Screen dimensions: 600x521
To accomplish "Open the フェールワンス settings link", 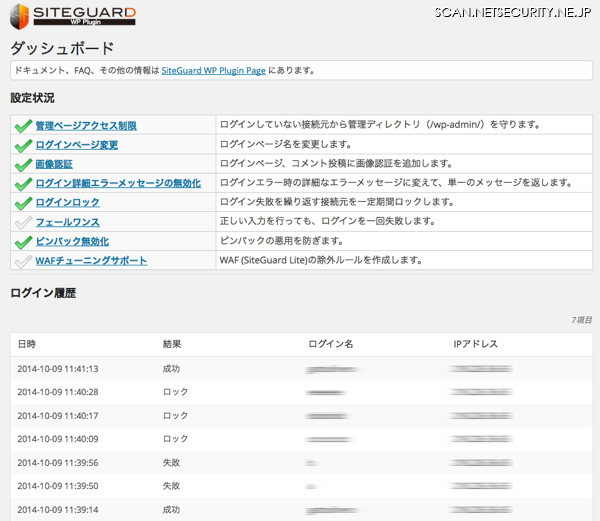I will tap(67, 222).
